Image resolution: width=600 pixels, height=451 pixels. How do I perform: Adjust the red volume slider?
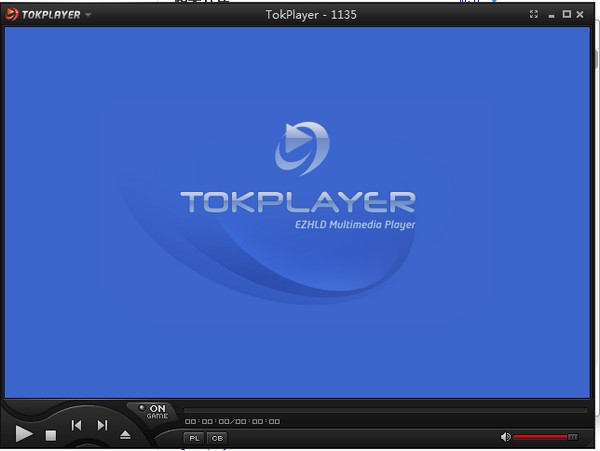click(545, 437)
